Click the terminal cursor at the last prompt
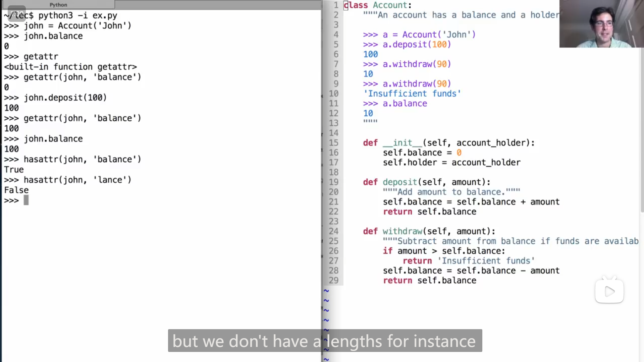644x362 pixels. pos(26,200)
